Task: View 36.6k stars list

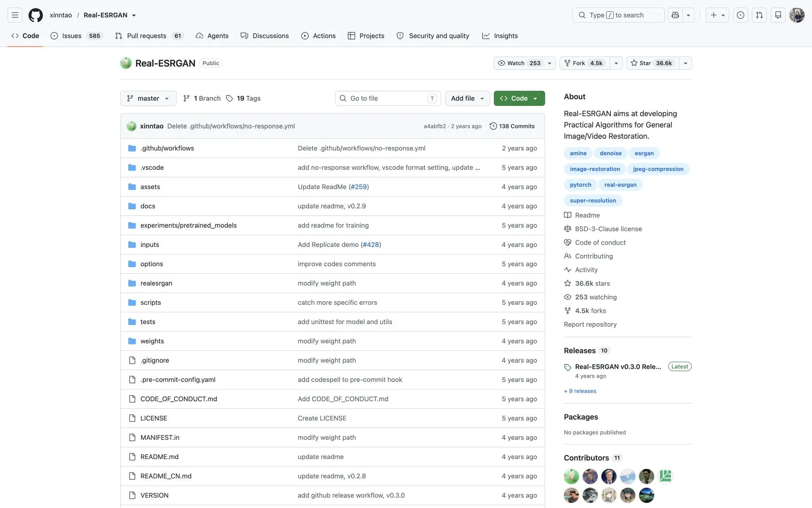Action: tap(587, 283)
